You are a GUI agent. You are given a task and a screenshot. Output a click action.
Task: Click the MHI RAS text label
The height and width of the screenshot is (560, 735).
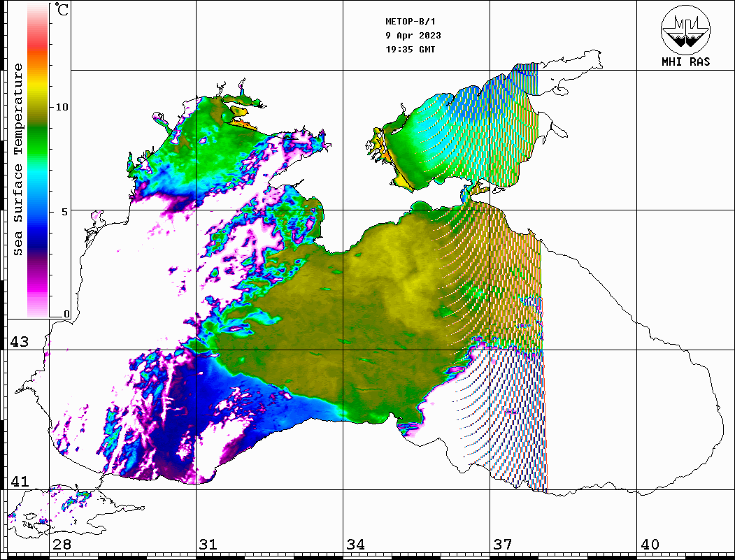click(x=686, y=62)
